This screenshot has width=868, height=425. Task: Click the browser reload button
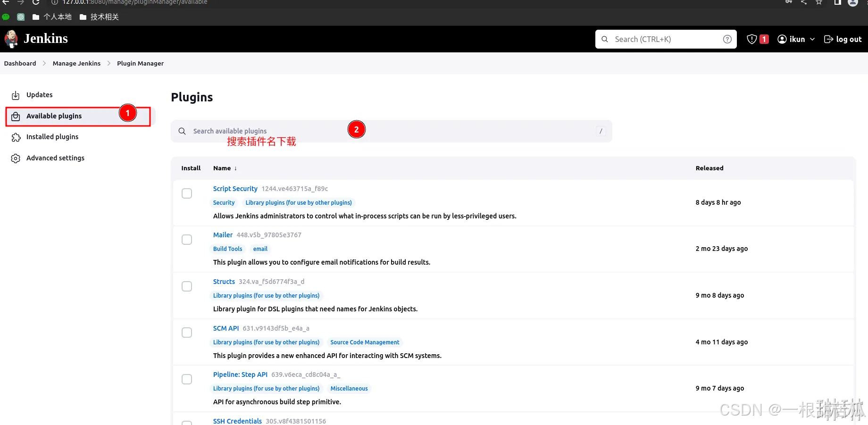tap(35, 2)
